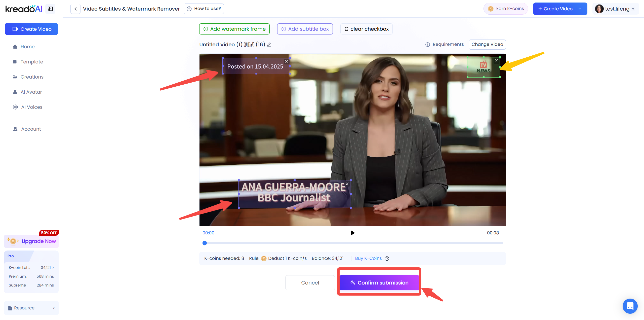
Task: Open Creations in the sidebar
Action: tap(32, 77)
